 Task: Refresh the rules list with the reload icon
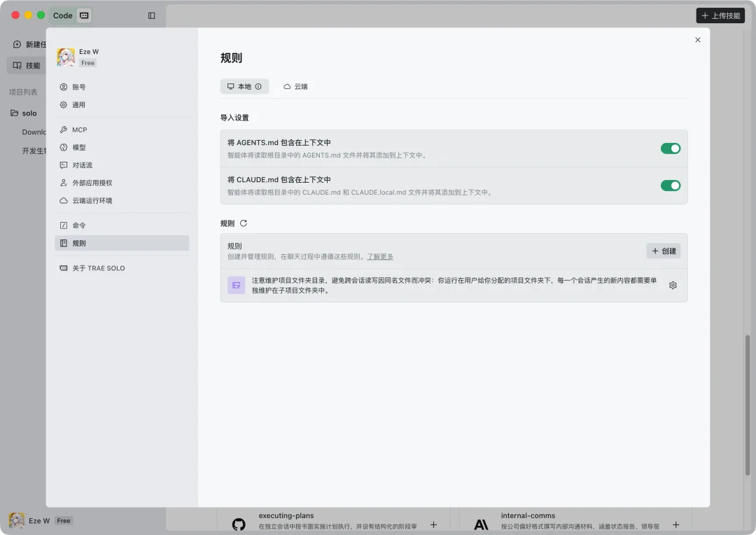coord(244,223)
